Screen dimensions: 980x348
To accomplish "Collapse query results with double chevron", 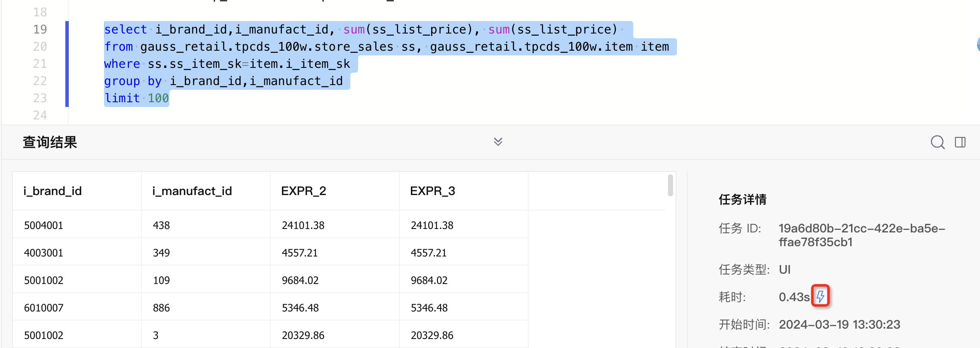I will 498,142.
